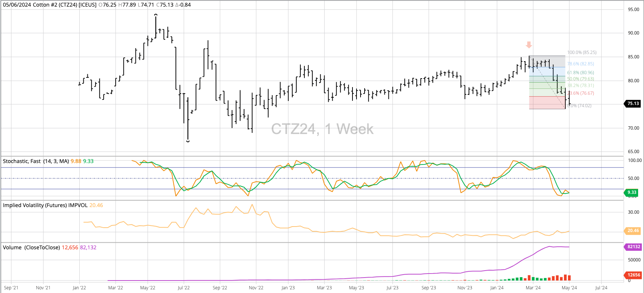Select the 100.0% (85.25) Fibonacci level label
The height and width of the screenshot is (293, 644).
[x=582, y=53]
